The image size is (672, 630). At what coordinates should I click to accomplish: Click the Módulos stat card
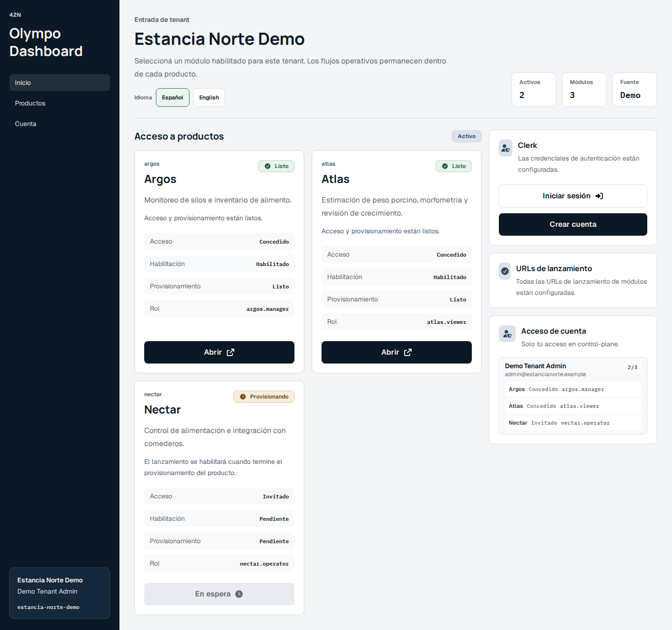(584, 90)
